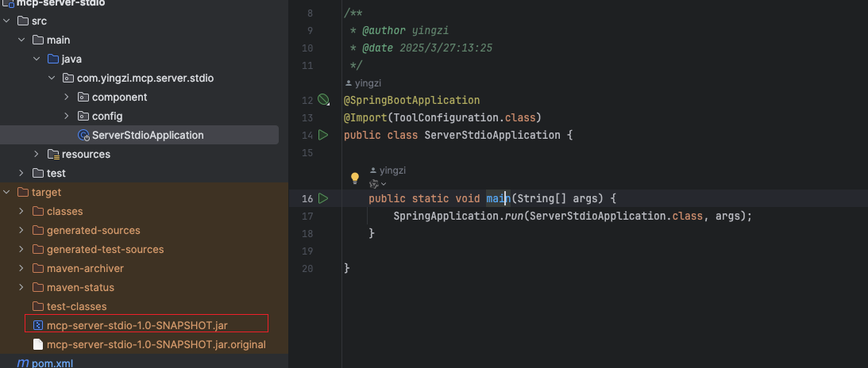This screenshot has width=868, height=368.
Task: Click the yingzi author hint above the class
Action: pyautogui.click(x=365, y=82)
